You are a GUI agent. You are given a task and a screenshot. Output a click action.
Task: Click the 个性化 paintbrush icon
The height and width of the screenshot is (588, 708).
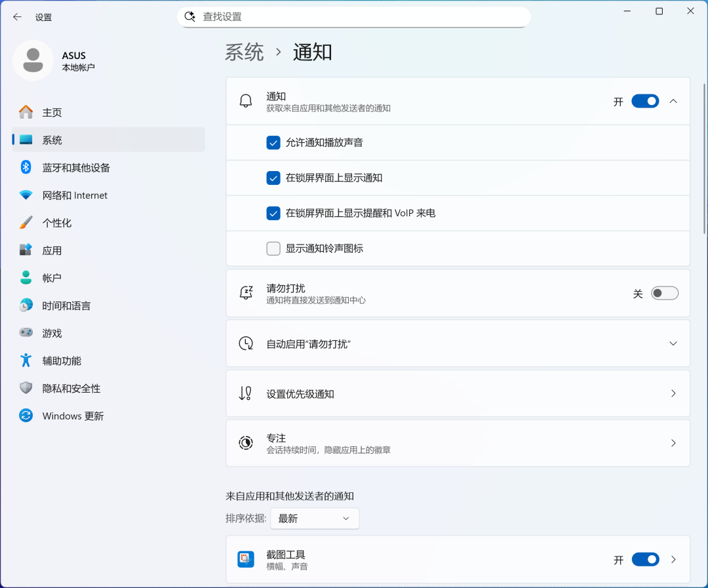(x=26, y=222)
